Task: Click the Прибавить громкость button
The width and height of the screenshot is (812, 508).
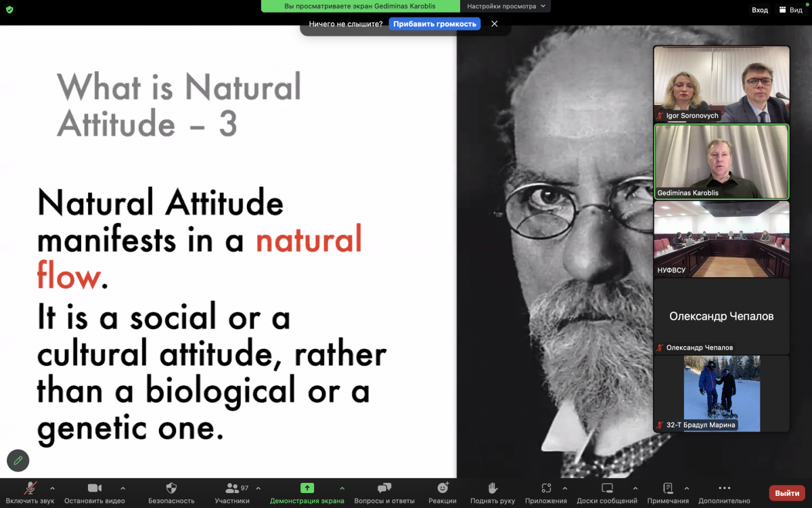Action: (434, 24)
